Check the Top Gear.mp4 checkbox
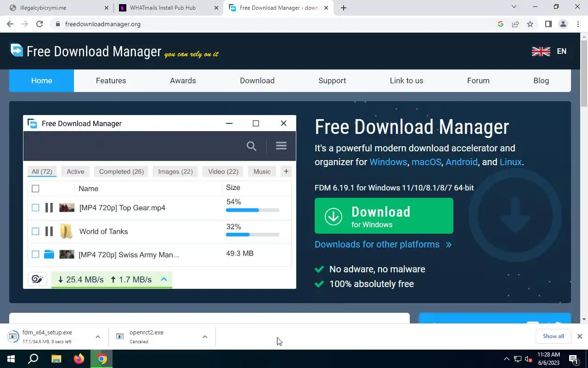This screenshot has height=368, width=588. point(35,207)
